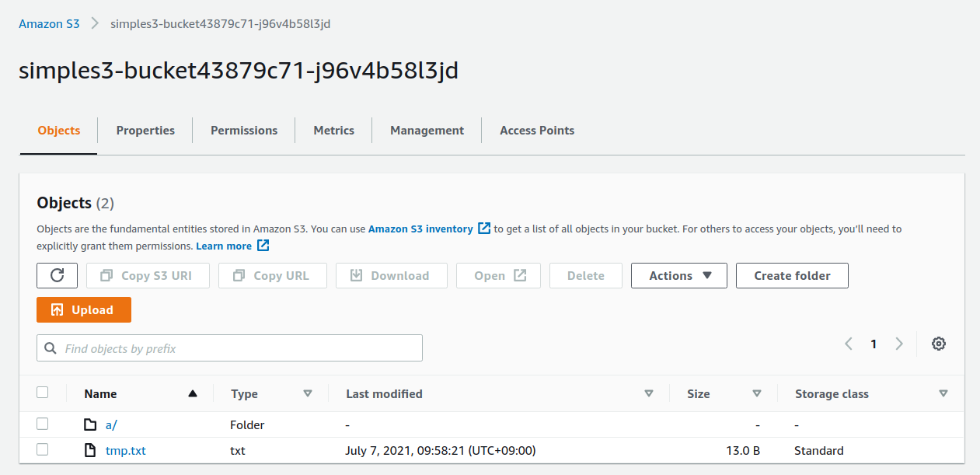This screenshot has height=475, width=980.
Task: Open table preferences gear icon
Action: coord(939,344)
